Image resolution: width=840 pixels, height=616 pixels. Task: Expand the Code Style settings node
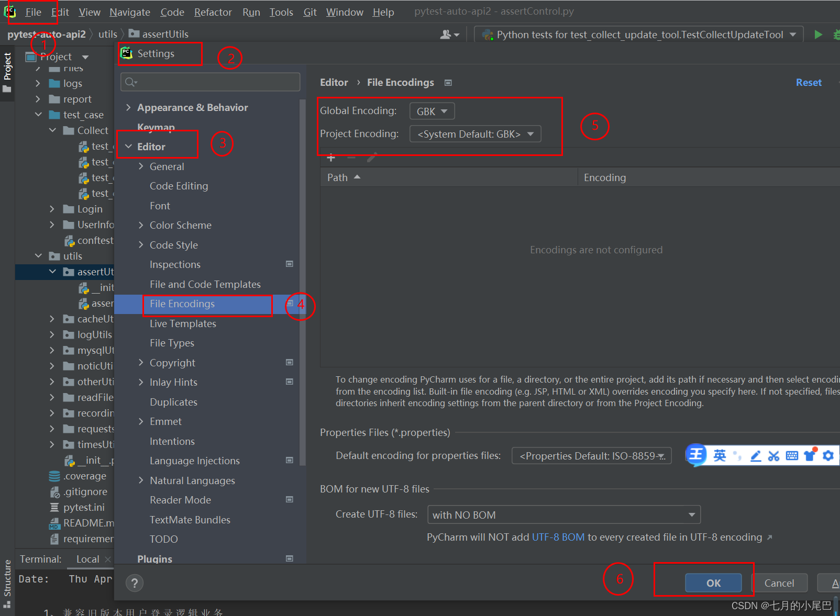click(141, 245)
